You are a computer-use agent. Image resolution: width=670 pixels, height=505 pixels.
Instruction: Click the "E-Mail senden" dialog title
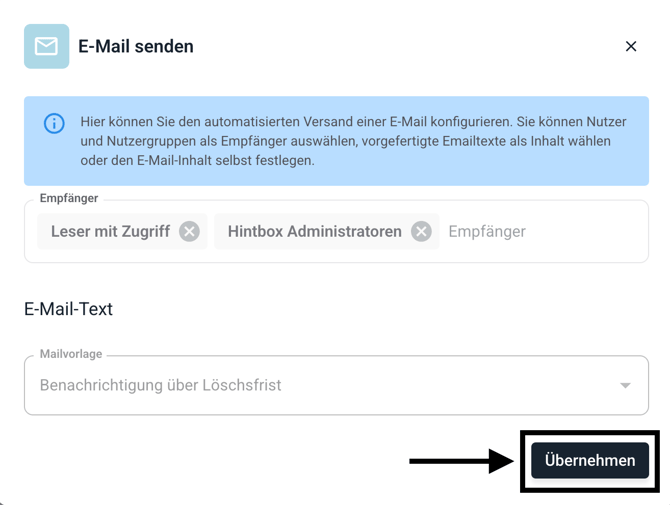(136, 46)
